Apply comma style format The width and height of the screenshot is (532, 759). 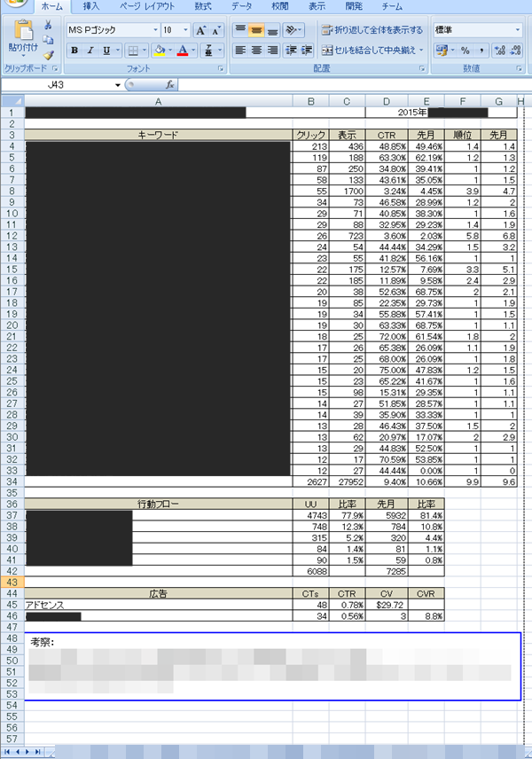pos(481,51)
